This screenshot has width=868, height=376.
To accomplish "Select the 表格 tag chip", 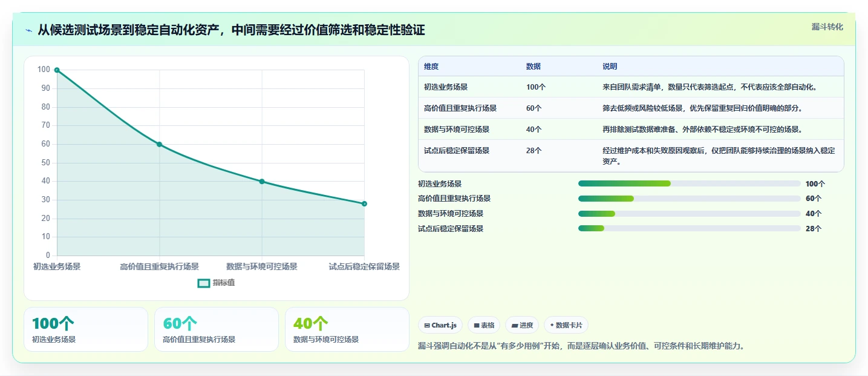I will click(484, 325).
